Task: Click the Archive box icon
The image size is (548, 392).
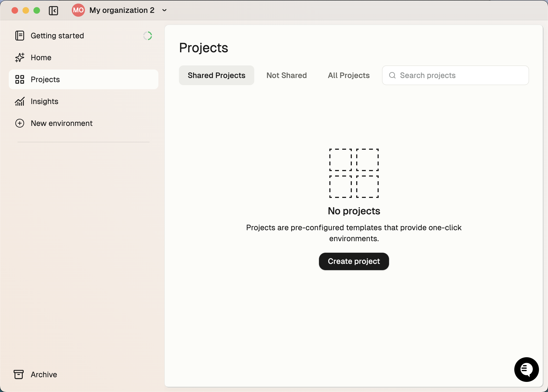Action: (x=19, y=374)
